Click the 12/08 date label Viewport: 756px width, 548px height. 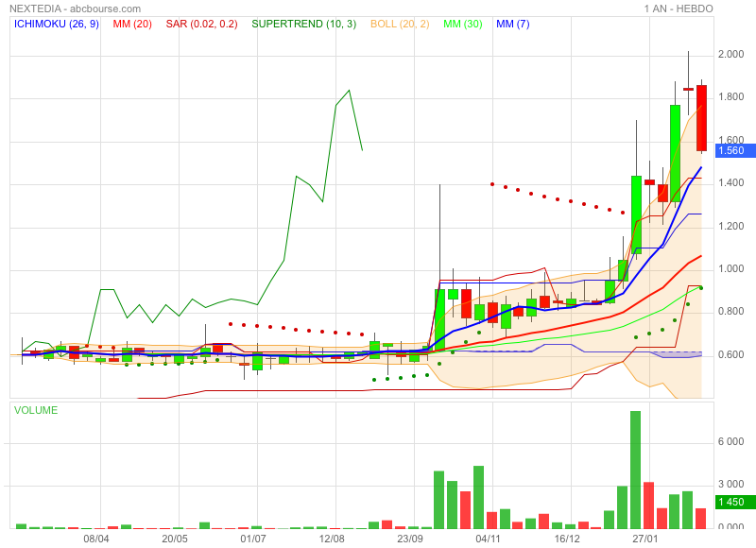pos(332,539)
